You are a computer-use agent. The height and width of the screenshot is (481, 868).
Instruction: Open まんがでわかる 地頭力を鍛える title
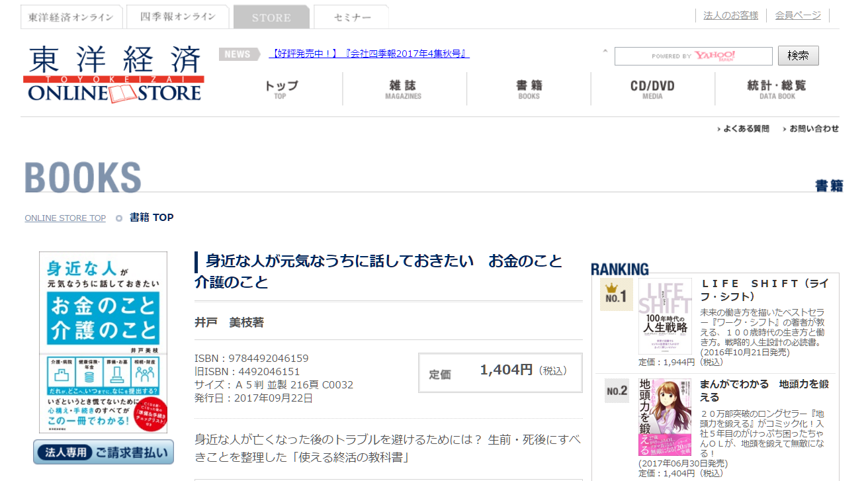click(x=764, y=390)
